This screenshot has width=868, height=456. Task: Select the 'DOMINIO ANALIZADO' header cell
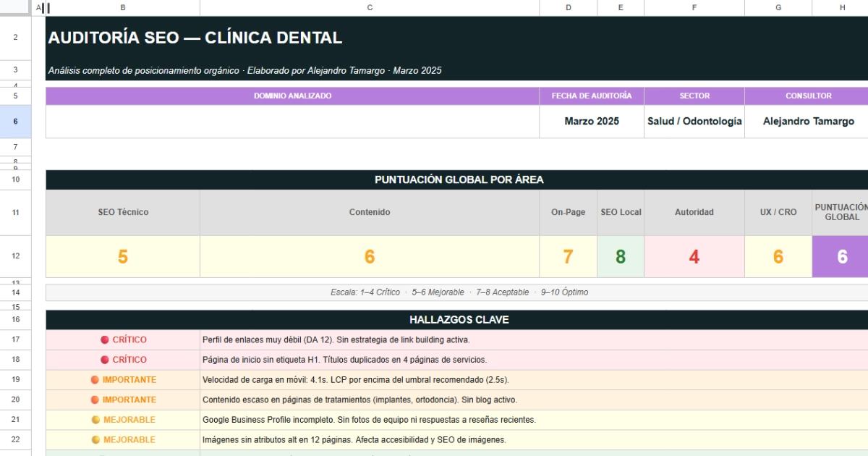[x=292, y=96]
